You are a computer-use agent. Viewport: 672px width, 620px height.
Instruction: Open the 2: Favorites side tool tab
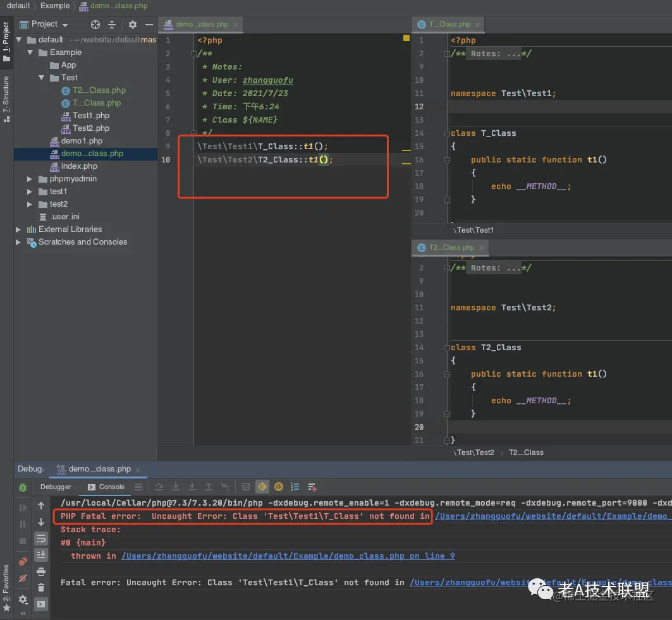point(6,588)
